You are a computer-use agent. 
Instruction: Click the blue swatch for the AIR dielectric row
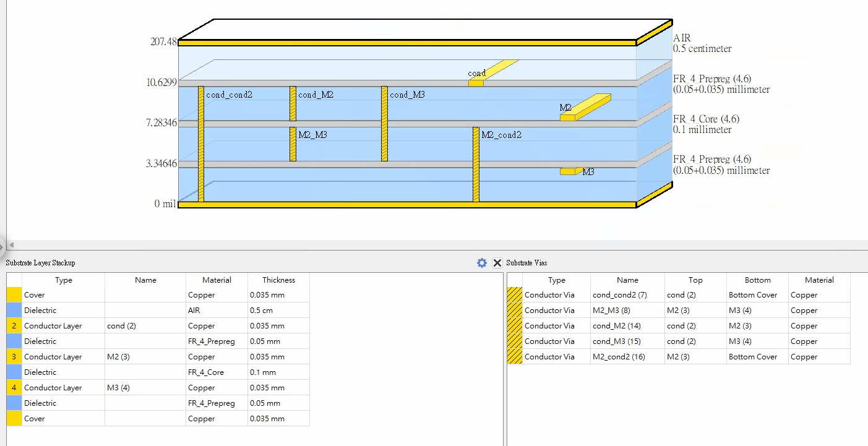[x=14, y=311]
